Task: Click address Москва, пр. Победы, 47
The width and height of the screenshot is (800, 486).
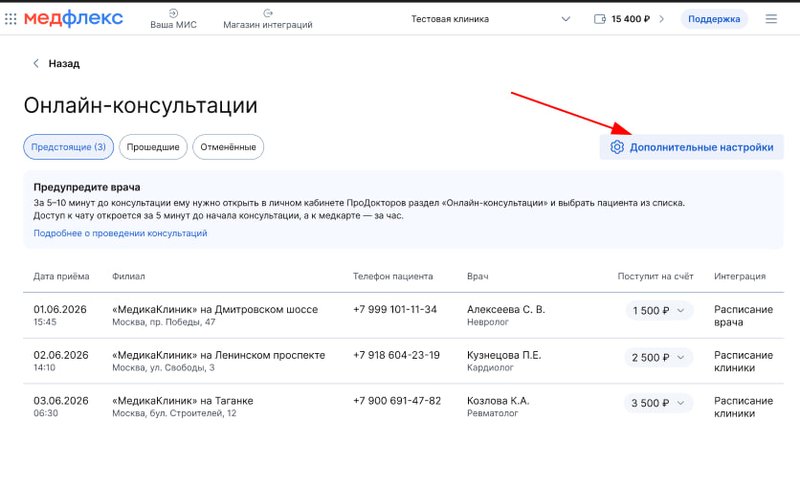Action: click(164, 322)
